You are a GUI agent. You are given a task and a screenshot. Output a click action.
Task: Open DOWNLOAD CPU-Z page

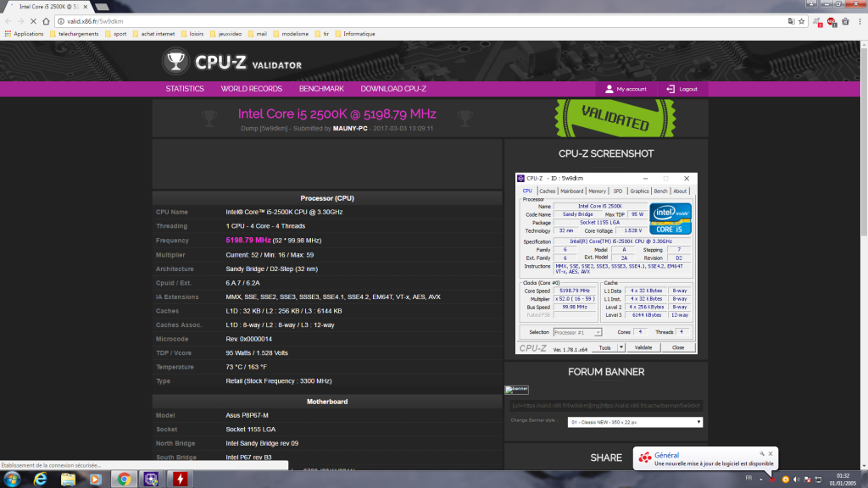(x=393, y=88)
